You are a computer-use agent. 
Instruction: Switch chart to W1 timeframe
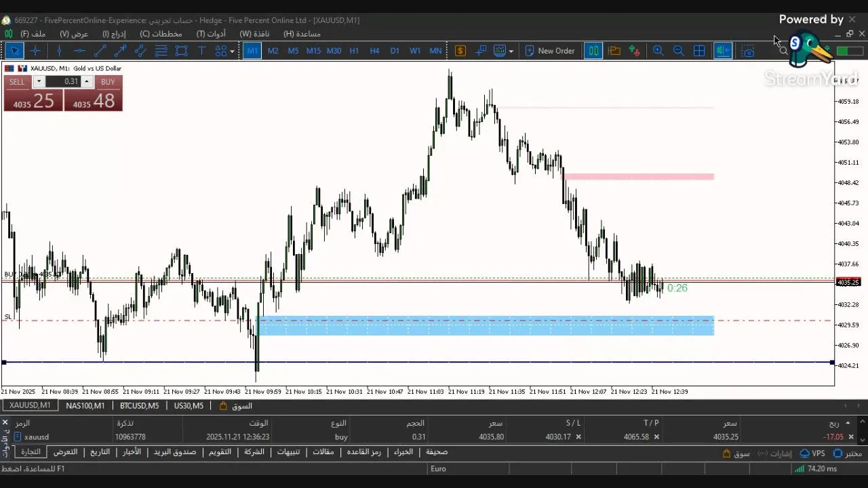(x=415, y=51)
